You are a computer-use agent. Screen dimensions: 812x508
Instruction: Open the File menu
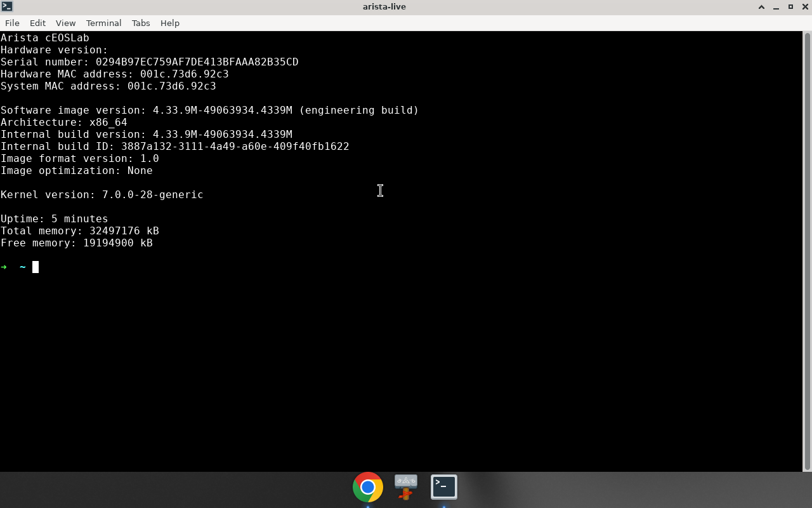coord(12,23)
